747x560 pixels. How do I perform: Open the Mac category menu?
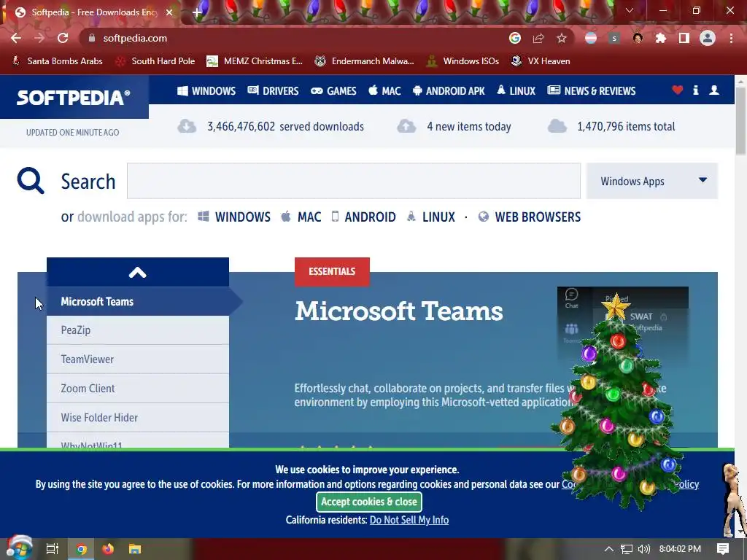(385, 91)
